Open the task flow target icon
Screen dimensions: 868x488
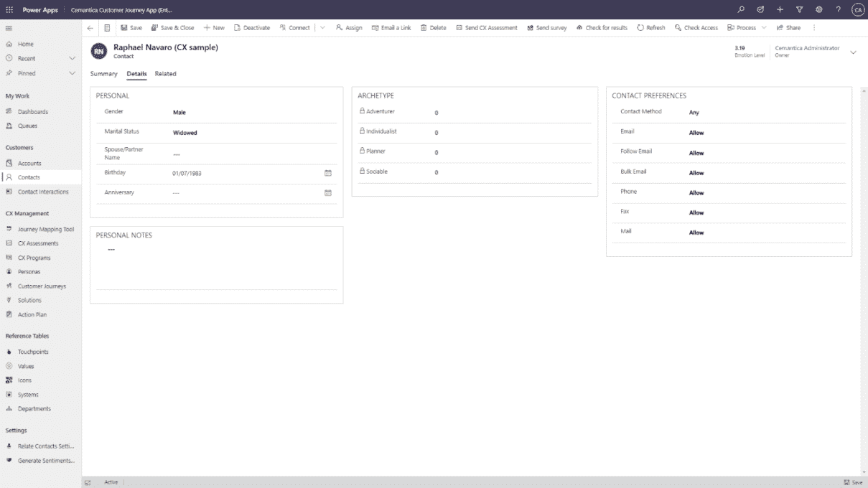[760, 10]
